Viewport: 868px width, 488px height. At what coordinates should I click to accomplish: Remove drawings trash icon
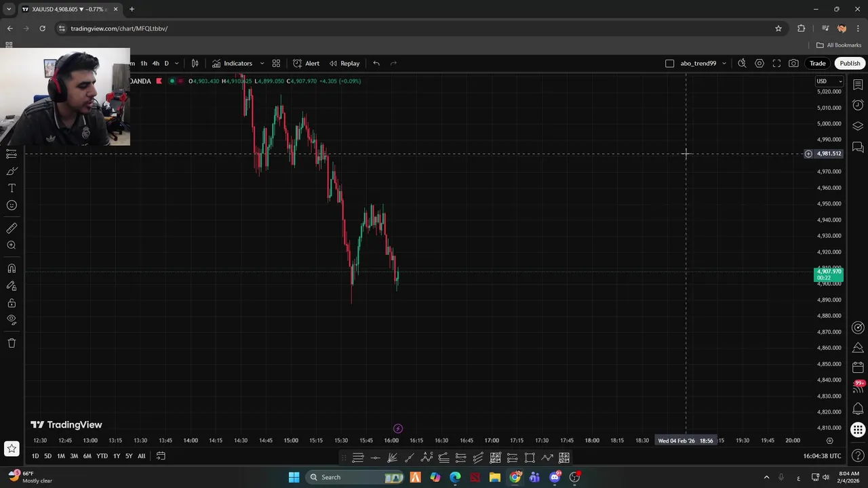coord(12,343)
